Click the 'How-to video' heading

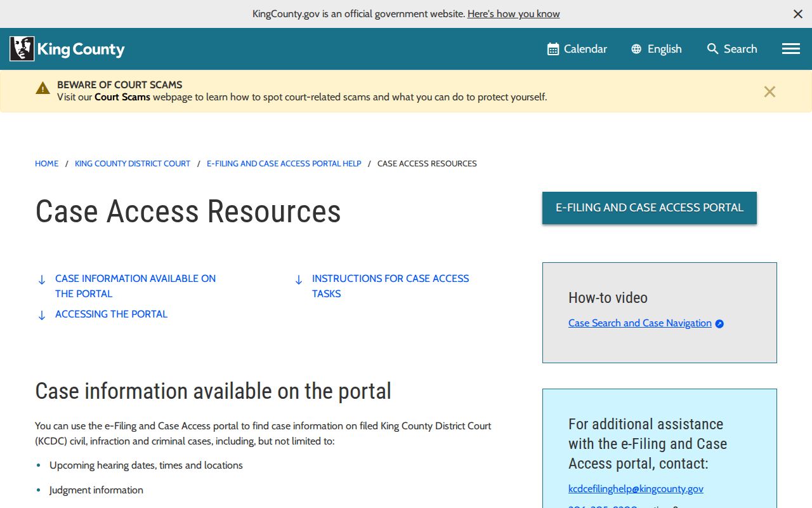click(x=608, y=298)
